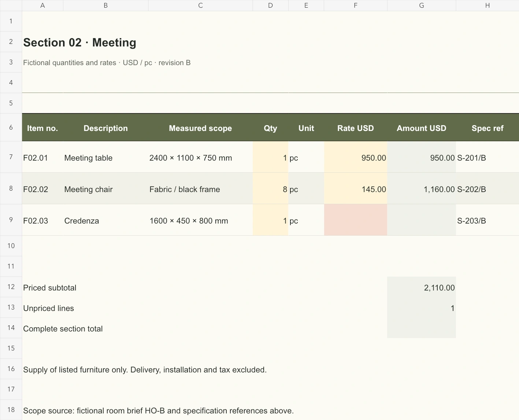Select column A header

(x=42, y=5)
